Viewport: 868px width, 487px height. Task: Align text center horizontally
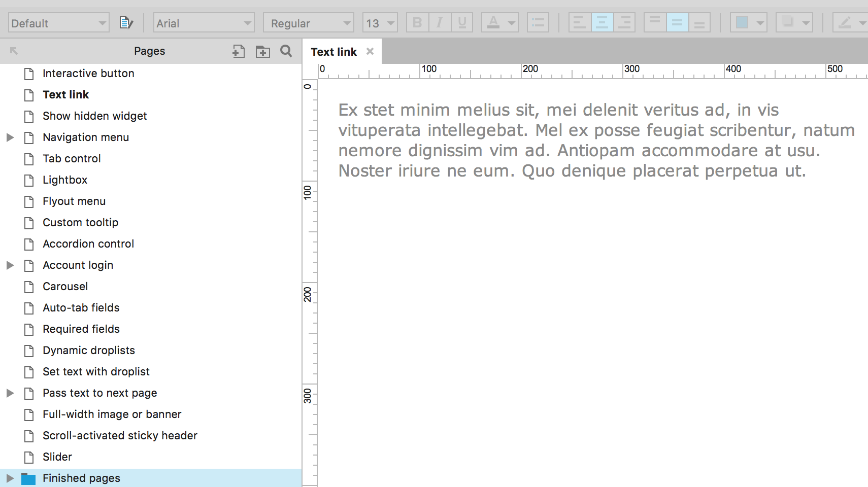602,23
